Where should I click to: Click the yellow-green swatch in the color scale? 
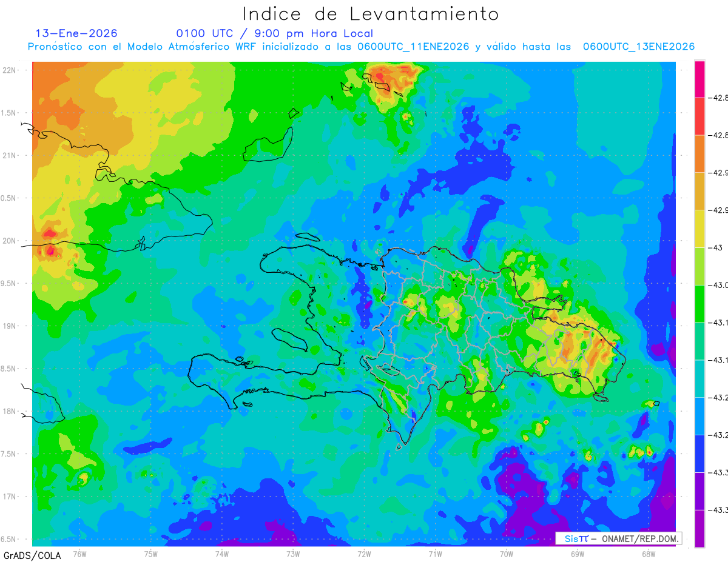pyautogui.click(x=699, y=267)
